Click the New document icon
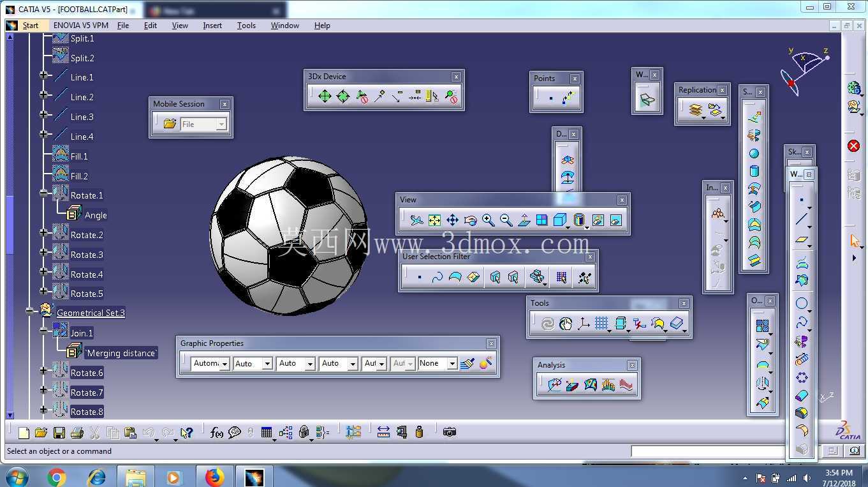 (24, 433)
